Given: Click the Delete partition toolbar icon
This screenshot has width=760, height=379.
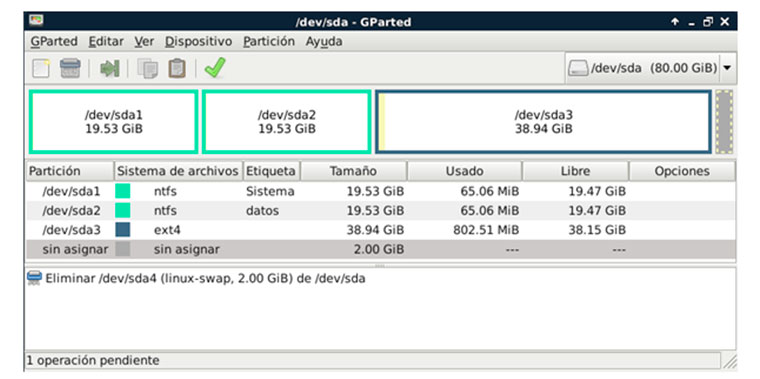Looking at the screenshot, I should (70, 68).
